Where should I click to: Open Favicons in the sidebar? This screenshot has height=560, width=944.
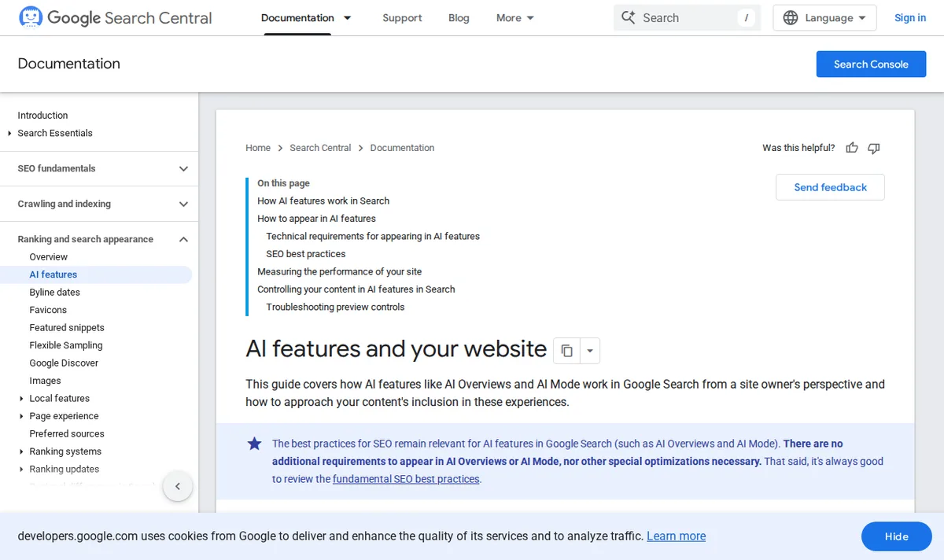(x=48, y=310)
